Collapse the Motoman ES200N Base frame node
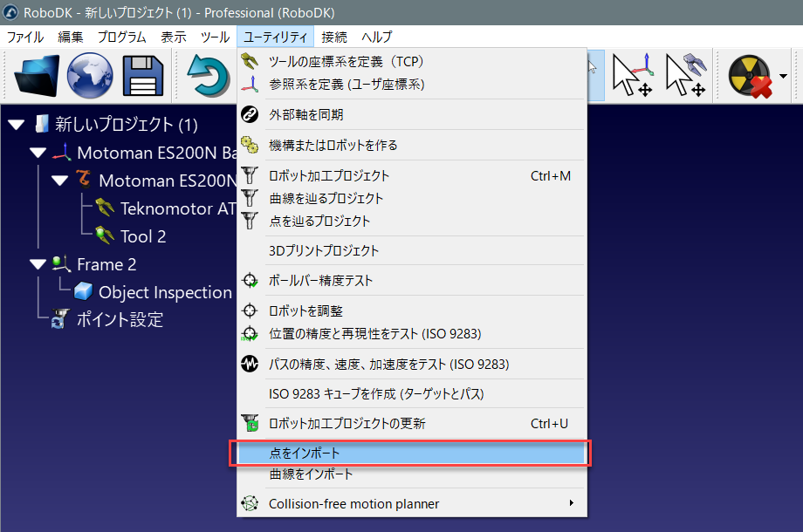 pyautogui.click(x=38, y=153)
